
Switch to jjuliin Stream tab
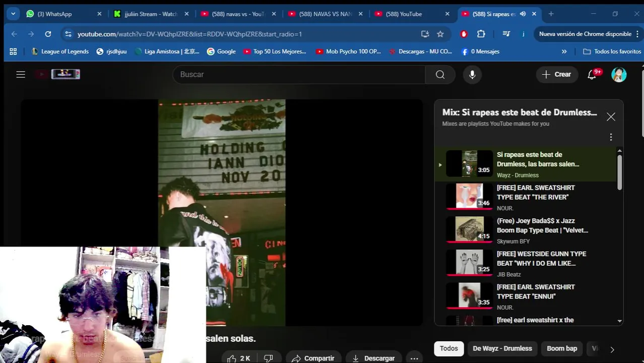click(x=150, y=14)
